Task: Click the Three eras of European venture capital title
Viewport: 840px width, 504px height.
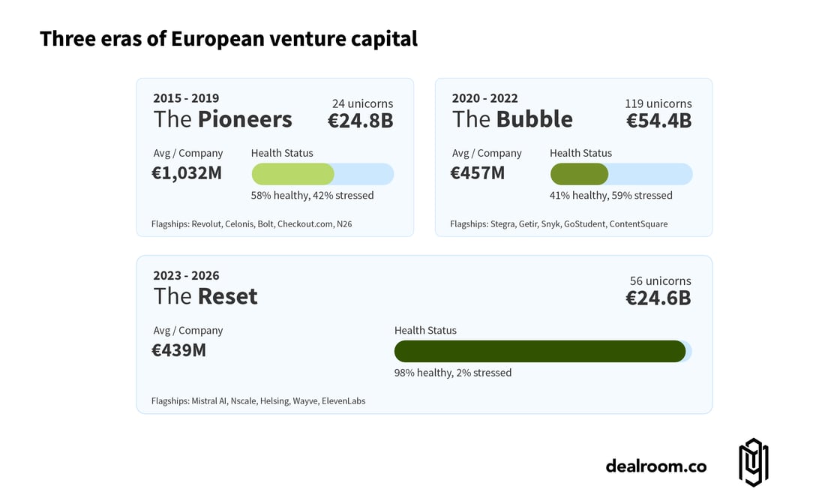Action: (x=229, y=39)
